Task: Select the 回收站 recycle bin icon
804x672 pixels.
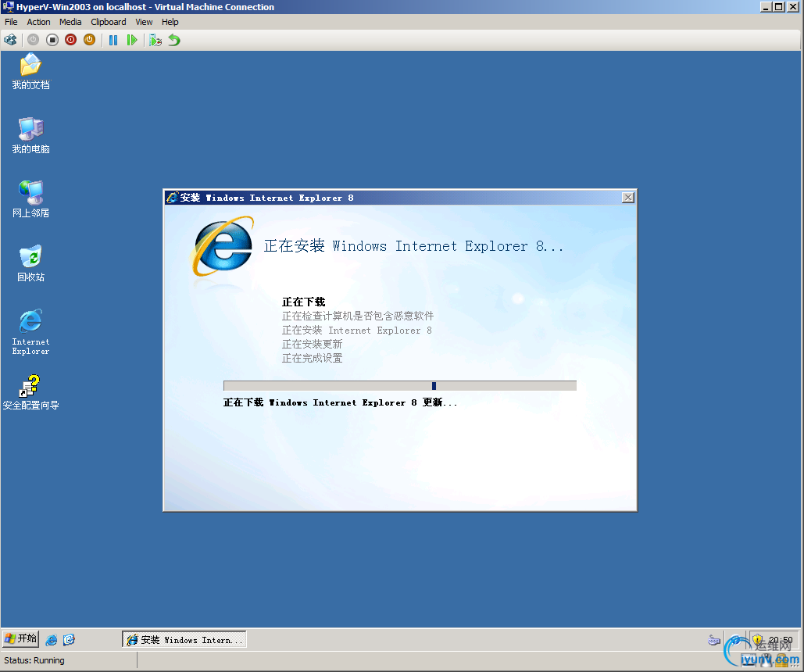Action: (x=30, y=263)
